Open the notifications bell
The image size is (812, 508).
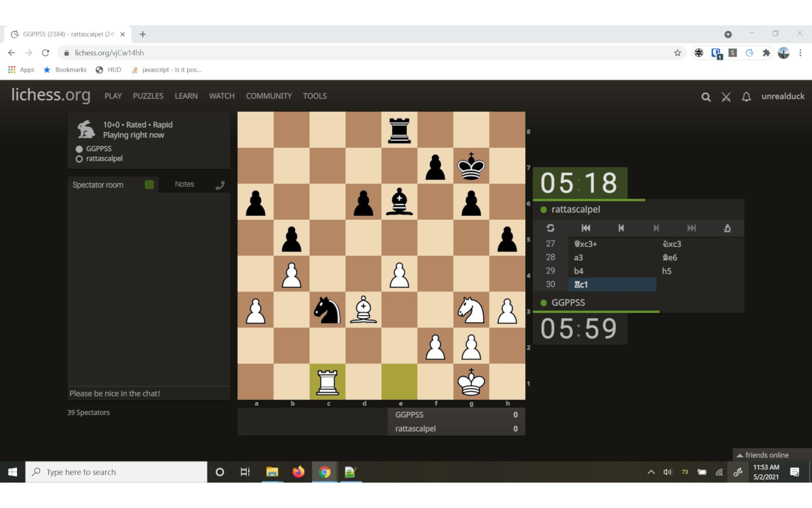click(x=746, y=97)
